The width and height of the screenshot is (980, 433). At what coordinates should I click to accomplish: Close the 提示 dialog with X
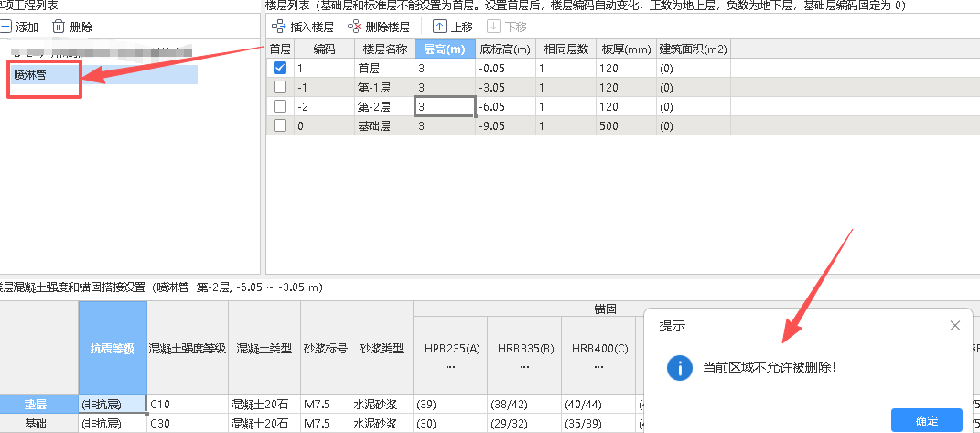[954, 325]
